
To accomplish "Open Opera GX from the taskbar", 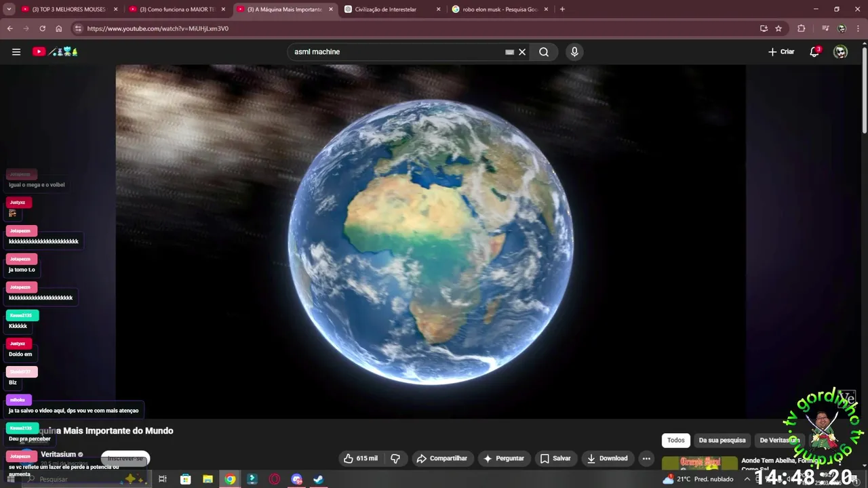I will tap(275, 479).
